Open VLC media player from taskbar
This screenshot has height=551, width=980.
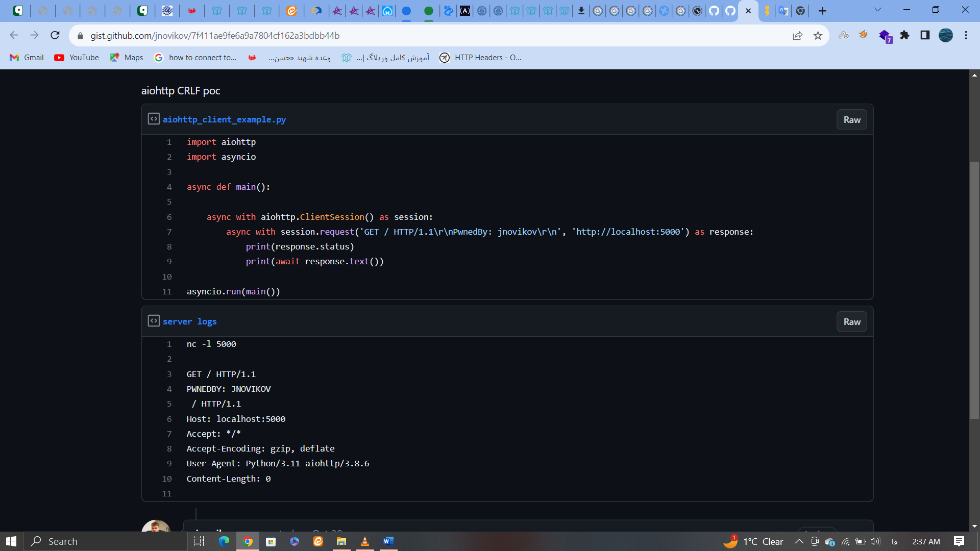pos(365,541)
